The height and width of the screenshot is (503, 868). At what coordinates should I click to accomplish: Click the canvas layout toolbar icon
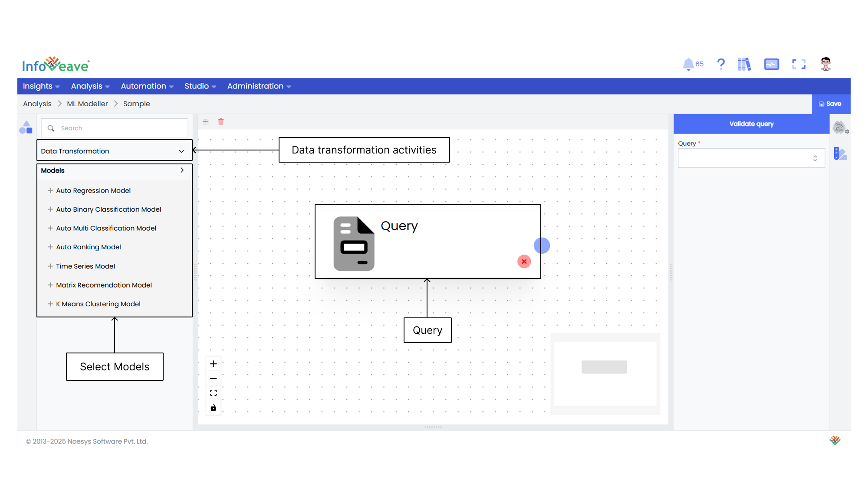tap(206, 122)
